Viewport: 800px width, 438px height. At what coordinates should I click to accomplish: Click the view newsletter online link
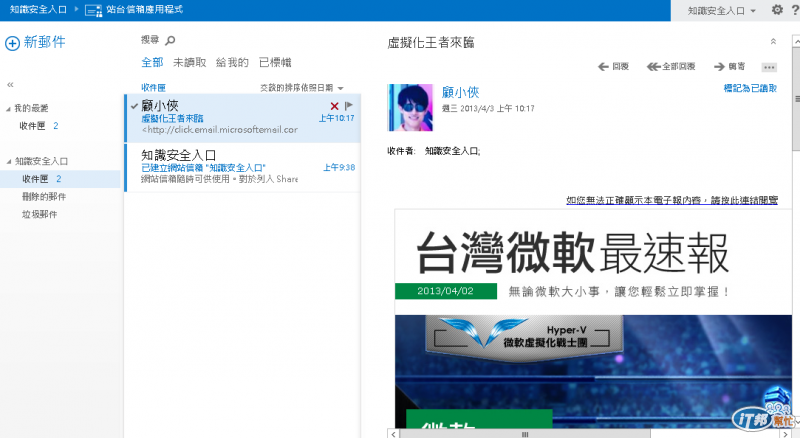tap(672, 200)
